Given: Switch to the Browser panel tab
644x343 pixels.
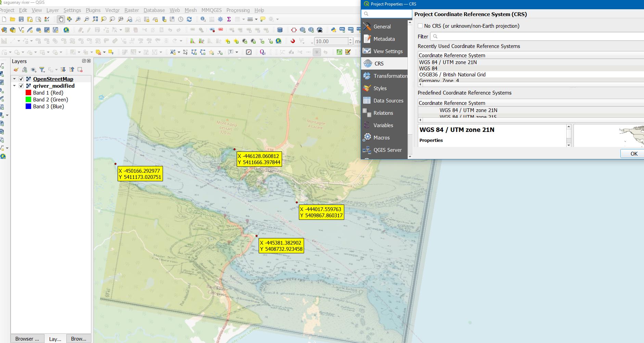Looking at the screenshot, I should 27,339.
